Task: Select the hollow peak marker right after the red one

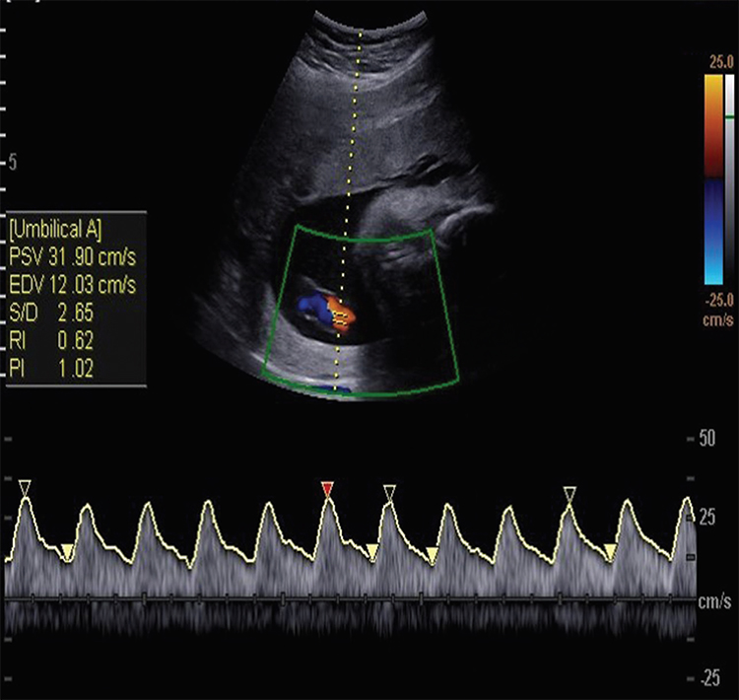Action: 389,490
